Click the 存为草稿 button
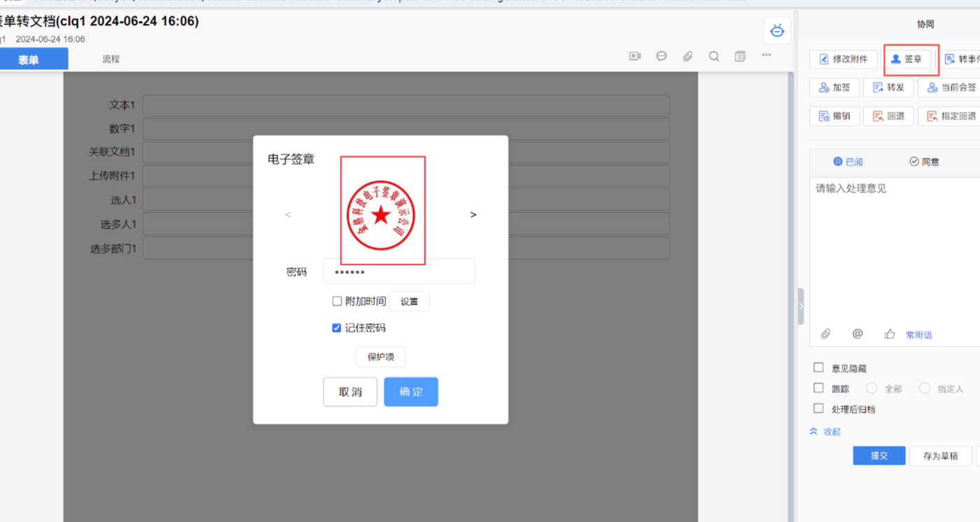The width and height of the screenshot is (980, 522). [x=940, y=456]
